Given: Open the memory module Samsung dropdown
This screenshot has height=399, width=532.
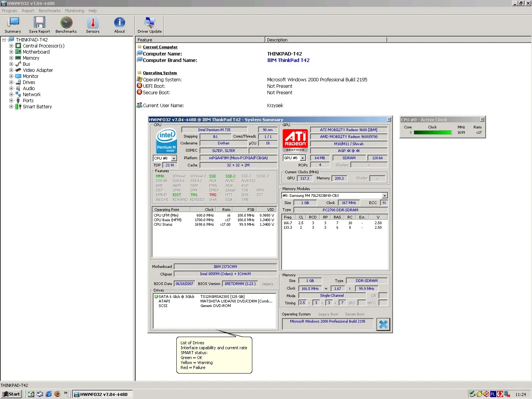Looking at the screenshot, I should click(385, 196).
